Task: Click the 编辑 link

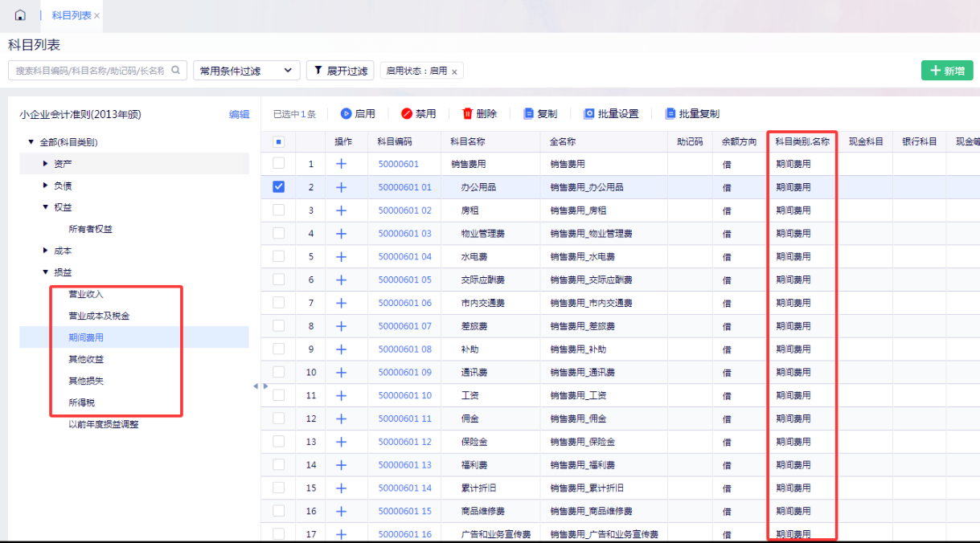Action: (240, 115)
